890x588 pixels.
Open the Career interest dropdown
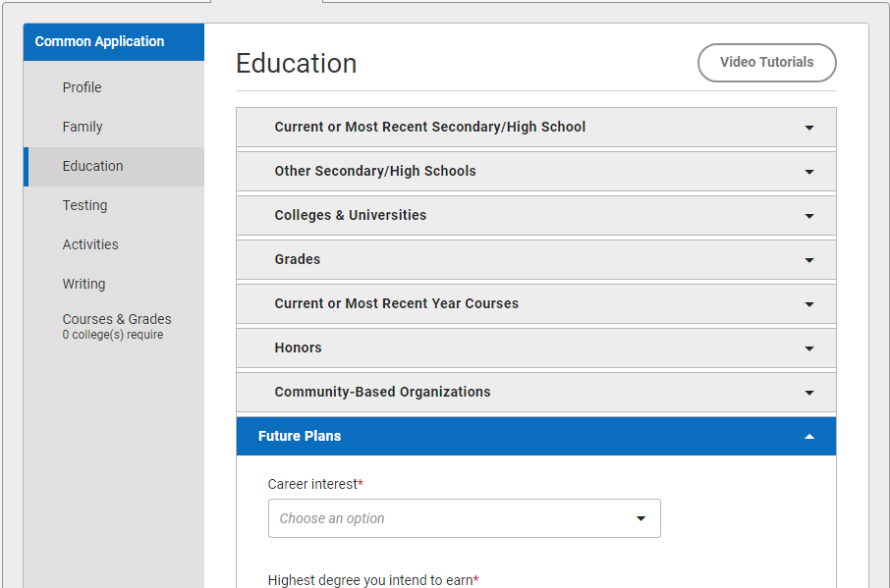coord(465,518)
